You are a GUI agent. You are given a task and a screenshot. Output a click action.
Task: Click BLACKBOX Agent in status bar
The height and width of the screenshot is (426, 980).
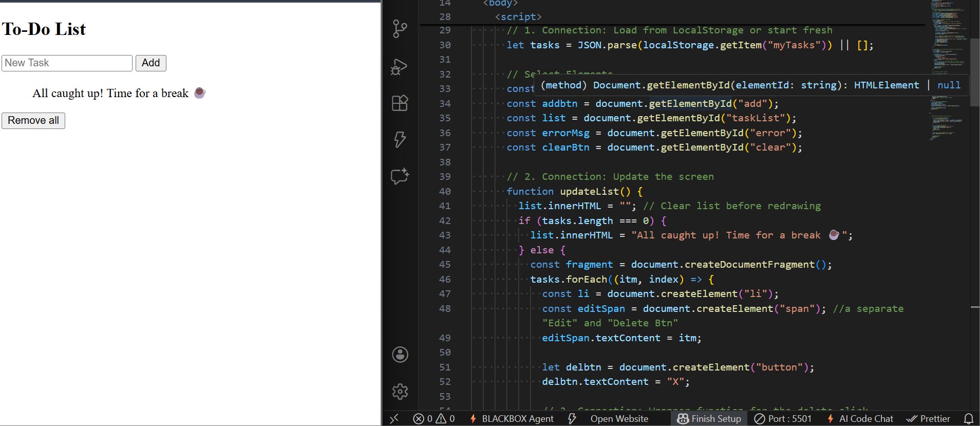click(512, 419)
